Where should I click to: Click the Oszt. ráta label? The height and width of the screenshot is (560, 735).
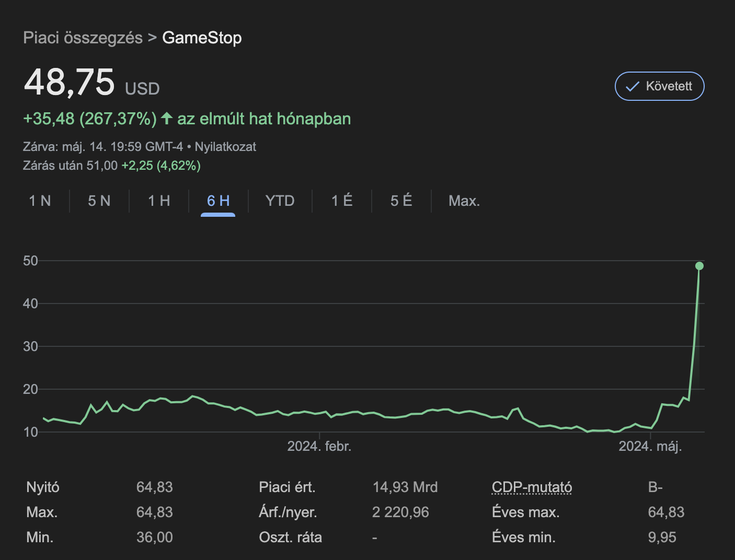click(x=291, y=538)
